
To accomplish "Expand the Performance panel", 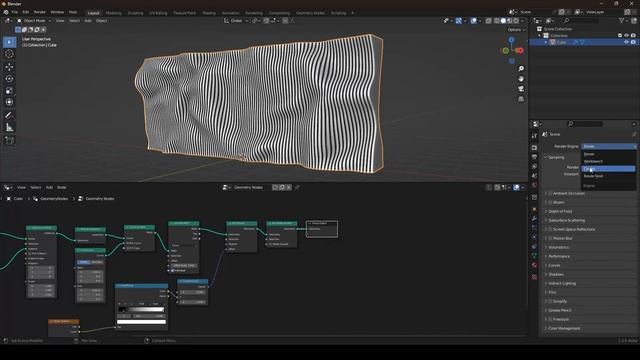I will pos(559,256).
